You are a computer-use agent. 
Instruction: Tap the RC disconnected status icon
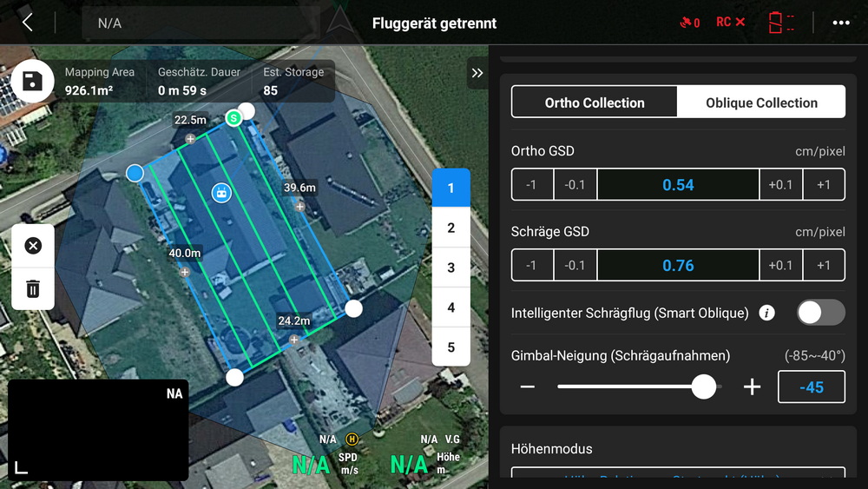[731, 23]
